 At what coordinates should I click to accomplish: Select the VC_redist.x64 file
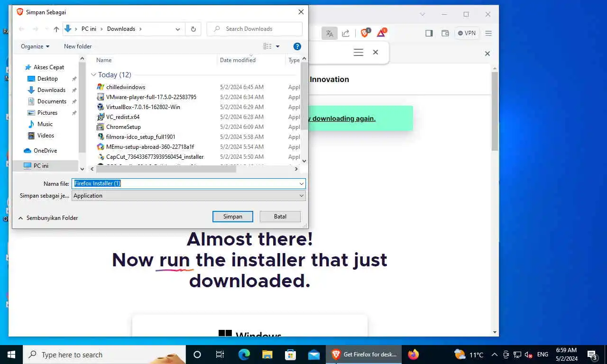[x=122, y=117]
